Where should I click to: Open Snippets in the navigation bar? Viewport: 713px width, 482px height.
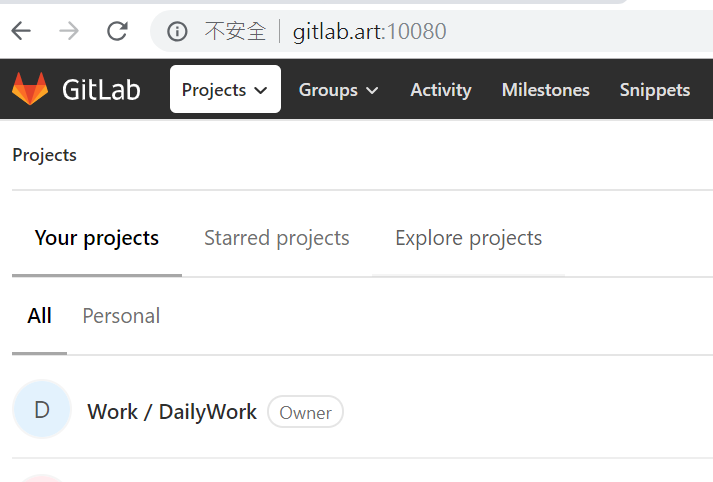point(655,90)
